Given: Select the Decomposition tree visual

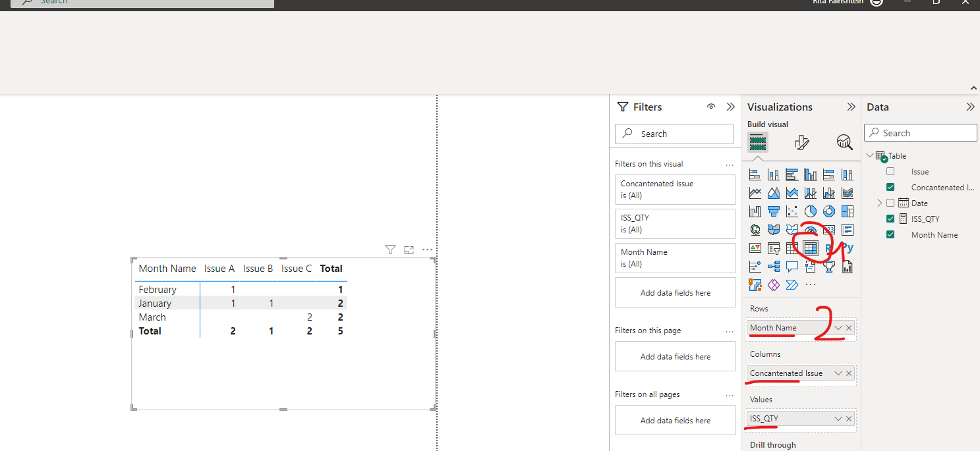Looking at the screenshot, I should coord(774,267).
